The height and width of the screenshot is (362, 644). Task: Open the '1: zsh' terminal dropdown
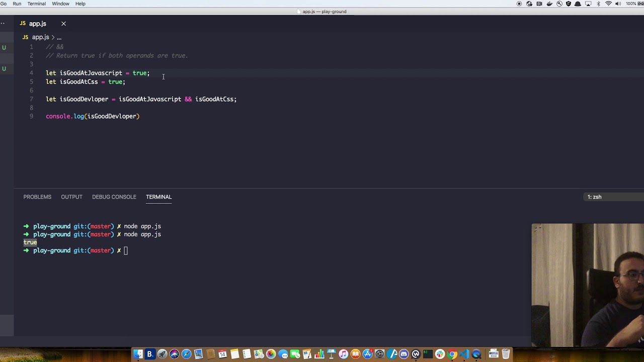(614, 197)
